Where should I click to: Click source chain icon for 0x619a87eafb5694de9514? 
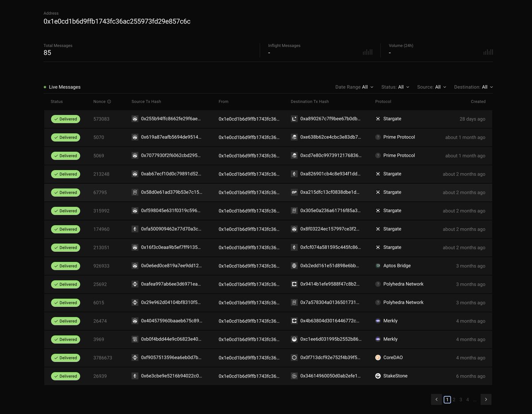pos(135,137)
